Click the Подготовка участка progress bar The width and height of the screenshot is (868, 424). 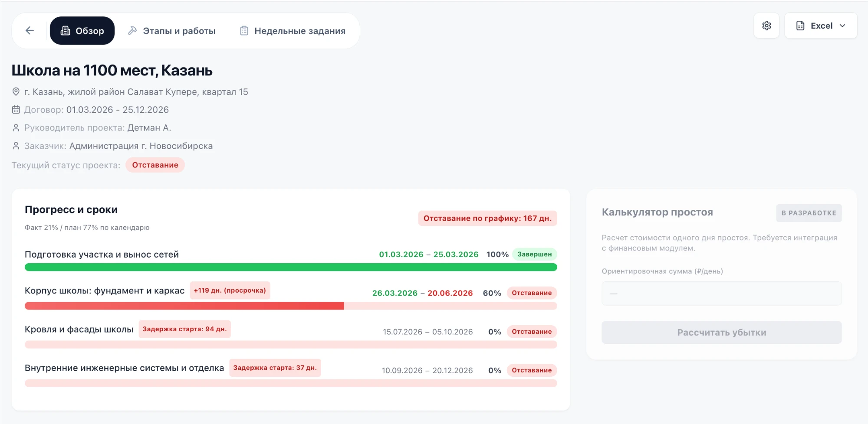click(x=291, y=267)
